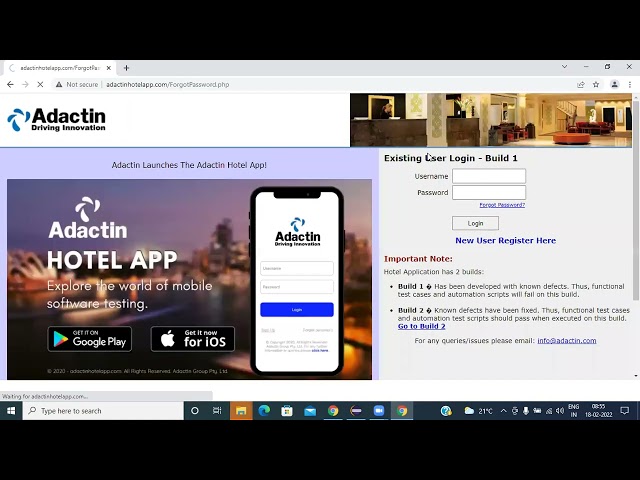Open Cortana circle icon on taskbar

[x=195, y=411]
